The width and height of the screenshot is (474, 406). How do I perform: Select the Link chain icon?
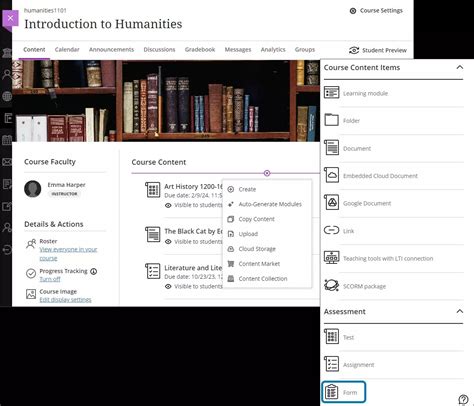pyautogui.click(x=331, y=230)
